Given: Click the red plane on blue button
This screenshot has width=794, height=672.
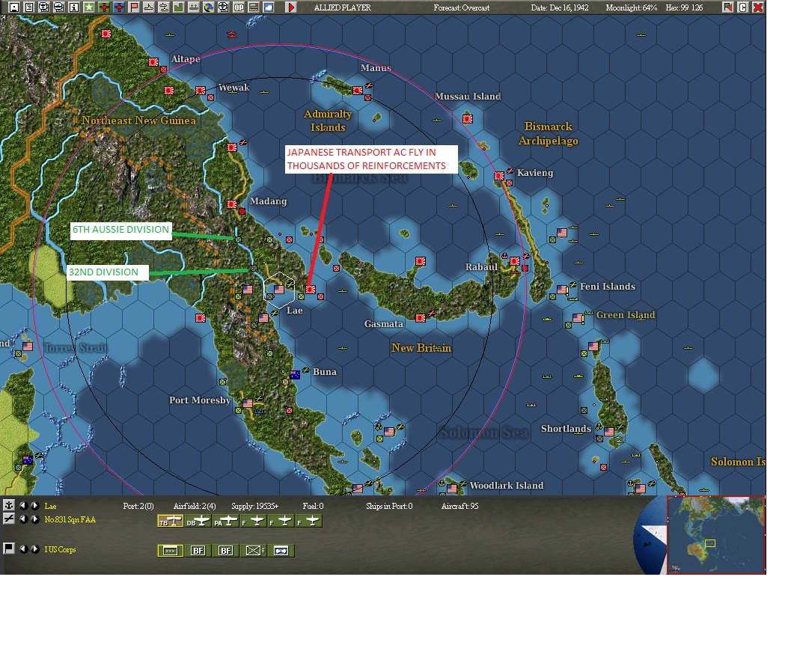Looking at the screenshot, I should tap(120, 7).
